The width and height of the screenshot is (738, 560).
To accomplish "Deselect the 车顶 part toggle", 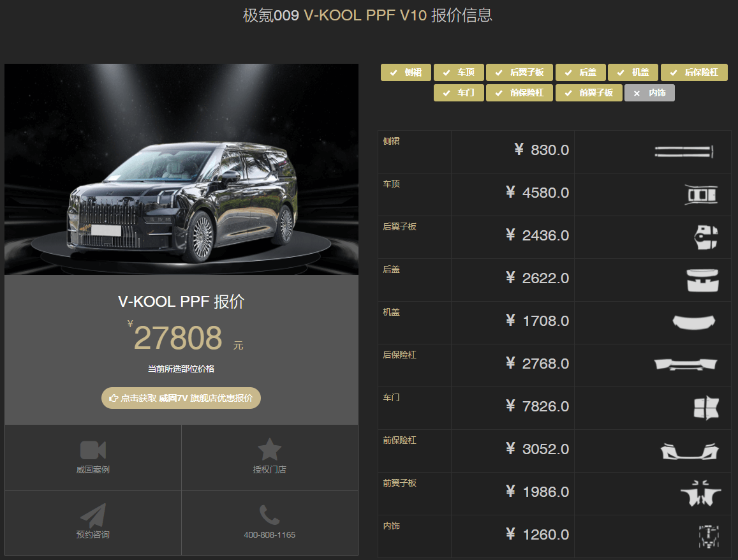I will 459,73.
